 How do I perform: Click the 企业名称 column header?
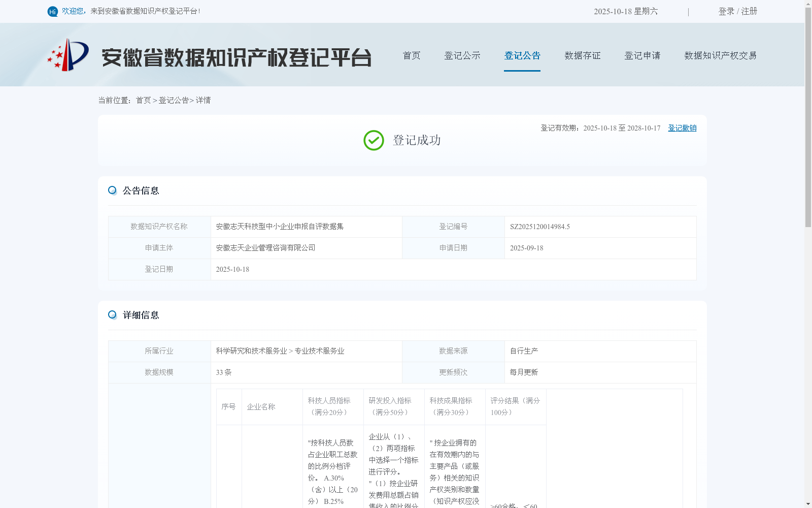(x=272, y=407)
